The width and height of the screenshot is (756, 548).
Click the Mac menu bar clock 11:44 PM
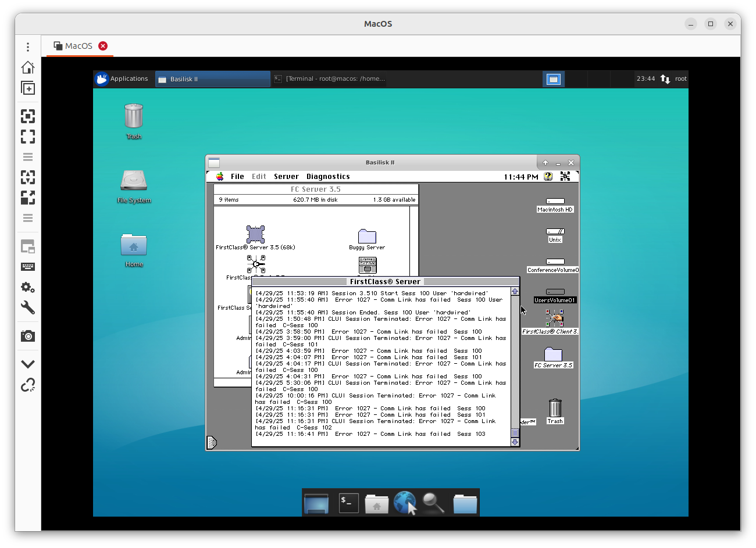click(521, 177)
